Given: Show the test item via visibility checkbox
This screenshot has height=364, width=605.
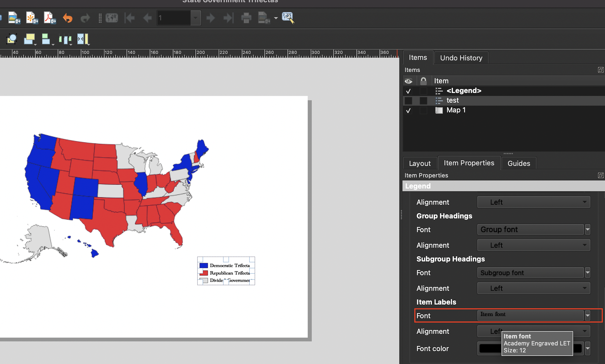Looking at the screenshot, I should tap(408, 100).
